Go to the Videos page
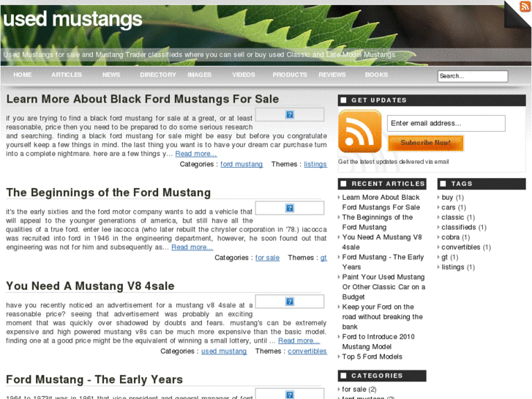 [243, 75]
